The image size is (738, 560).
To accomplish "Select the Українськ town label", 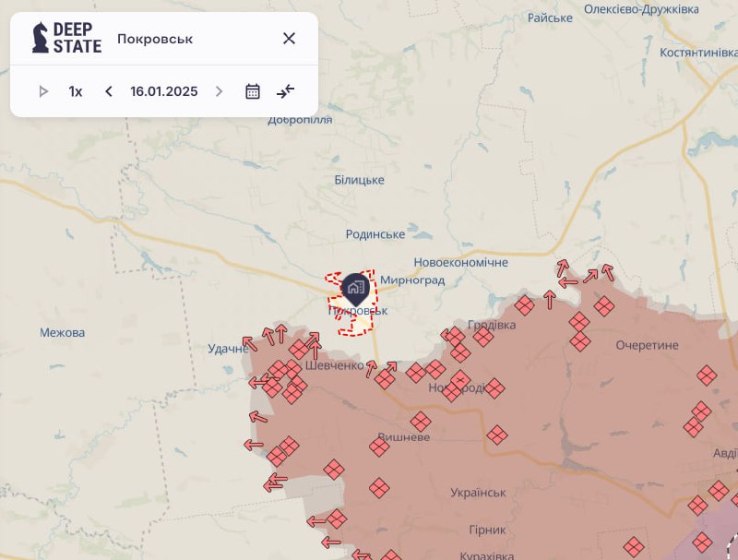I will [x=478, y=493].
